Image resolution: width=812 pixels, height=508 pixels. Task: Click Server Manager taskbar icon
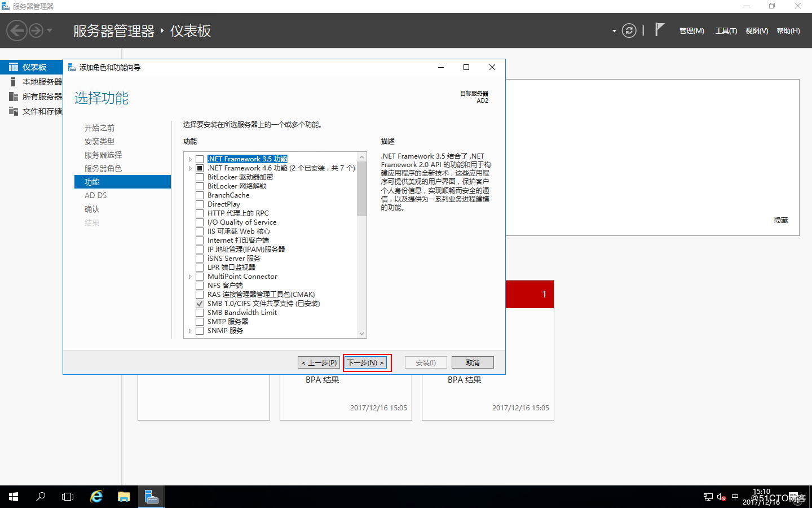(151, 497)
